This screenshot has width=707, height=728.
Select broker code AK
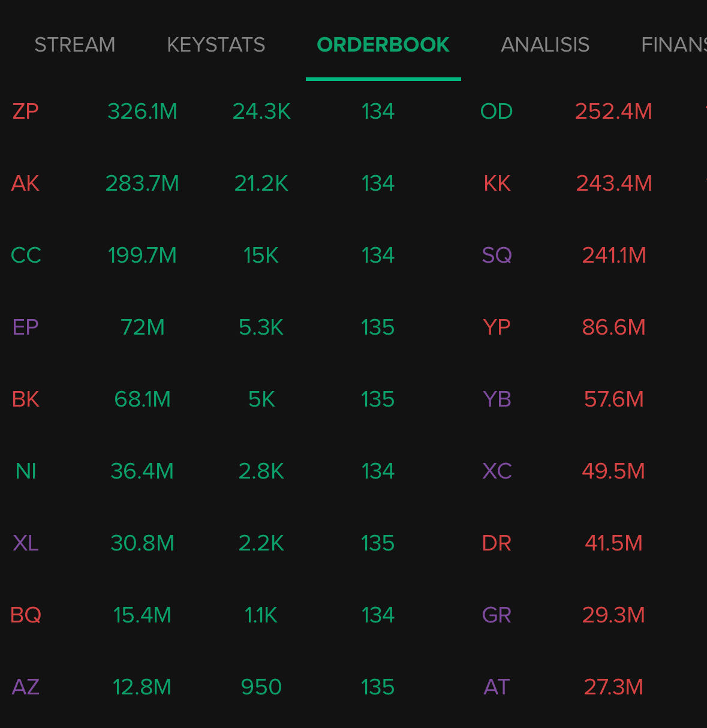tap(25, 183)
